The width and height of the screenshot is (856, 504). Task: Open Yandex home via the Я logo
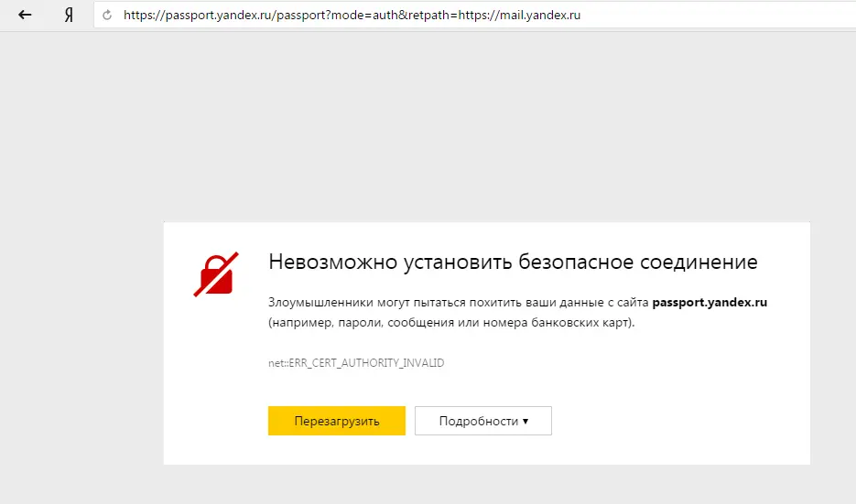(x=69, y=15)
